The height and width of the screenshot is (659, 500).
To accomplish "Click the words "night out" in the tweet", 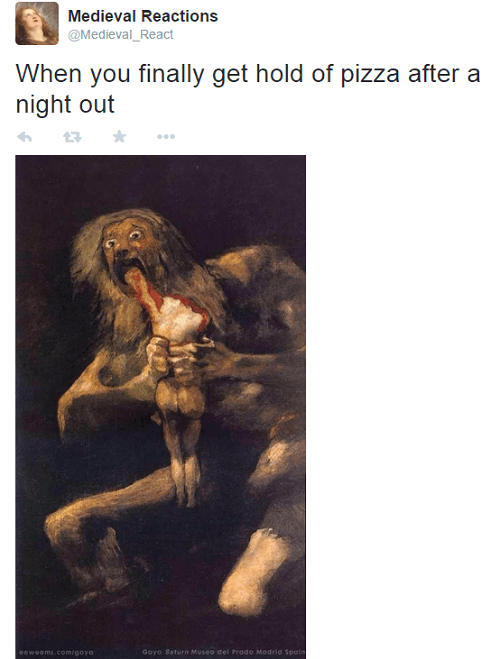I will pos(65,104).
